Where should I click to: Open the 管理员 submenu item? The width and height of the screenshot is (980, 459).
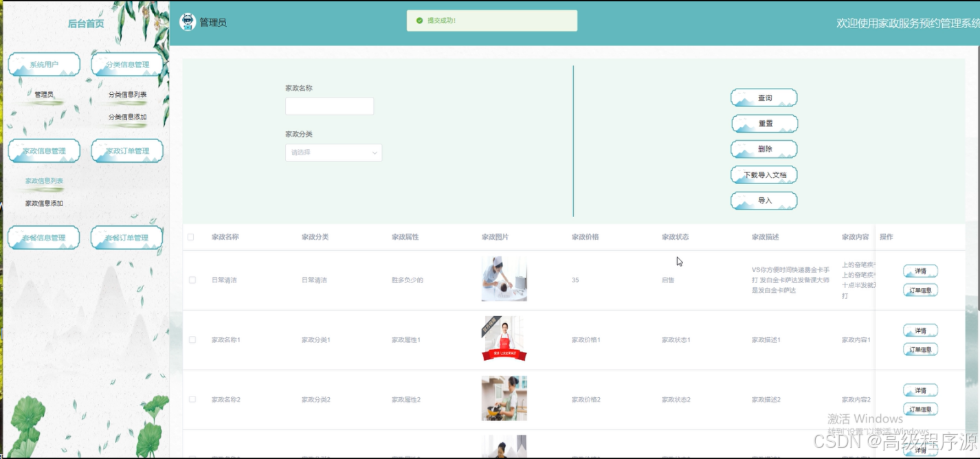(x=44, y=95)
